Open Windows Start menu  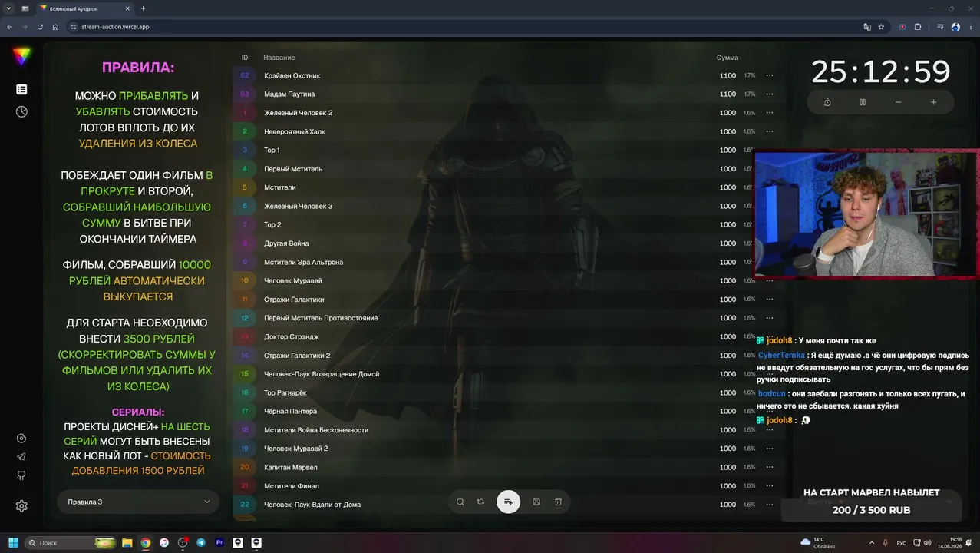click(x=13, y=542)
